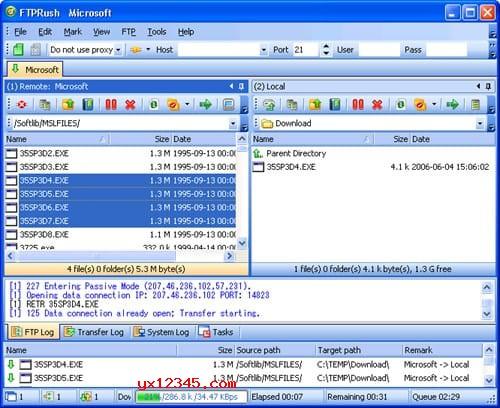Expand the Remote filter icon dropdown arrow
500x408 pixels.
(187, 104)
